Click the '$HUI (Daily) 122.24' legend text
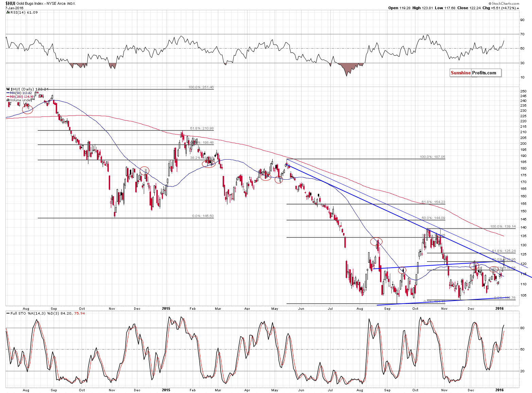 (30, 89)
